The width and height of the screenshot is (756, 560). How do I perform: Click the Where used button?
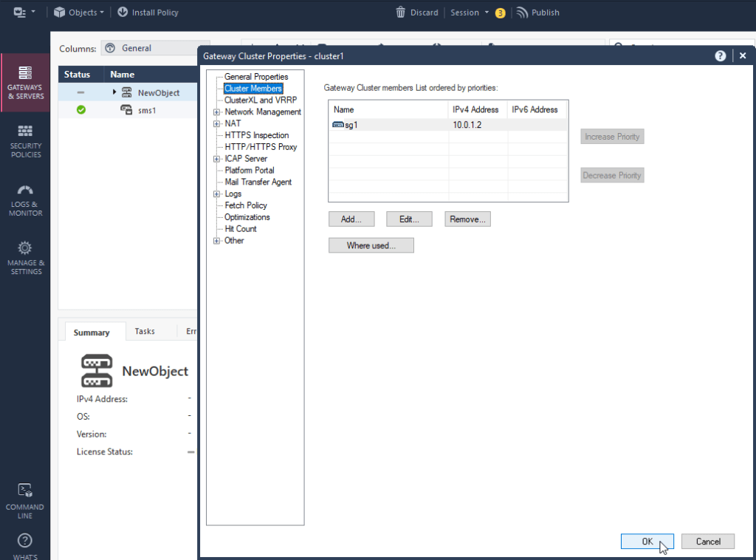pyautogui.click(x=371, y=245)
